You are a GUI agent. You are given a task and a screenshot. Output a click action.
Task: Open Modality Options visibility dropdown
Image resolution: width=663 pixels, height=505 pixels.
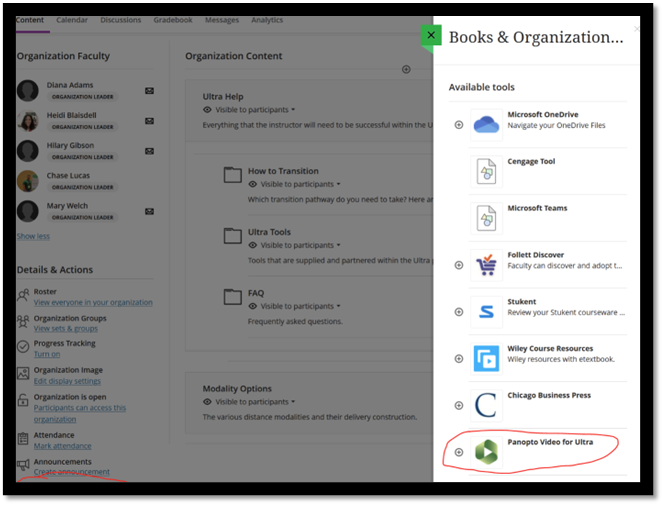pyautogui.click(x=255, y=402)
